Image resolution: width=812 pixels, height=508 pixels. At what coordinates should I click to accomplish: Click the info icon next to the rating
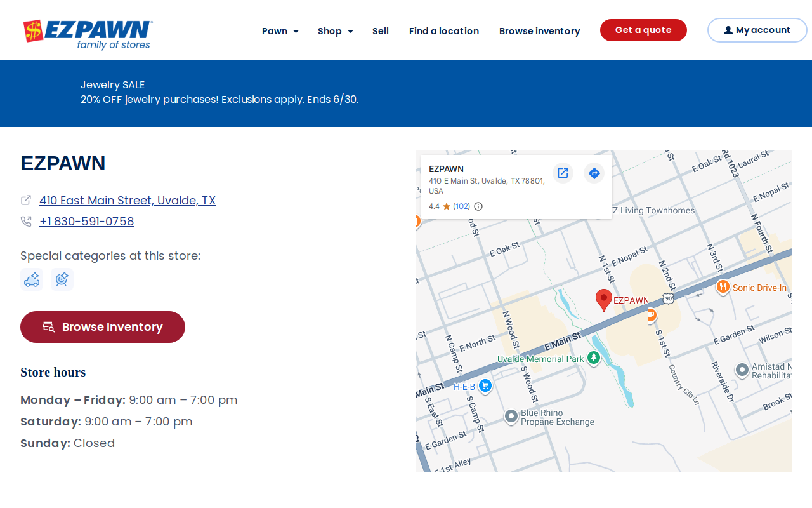point(478,206)
